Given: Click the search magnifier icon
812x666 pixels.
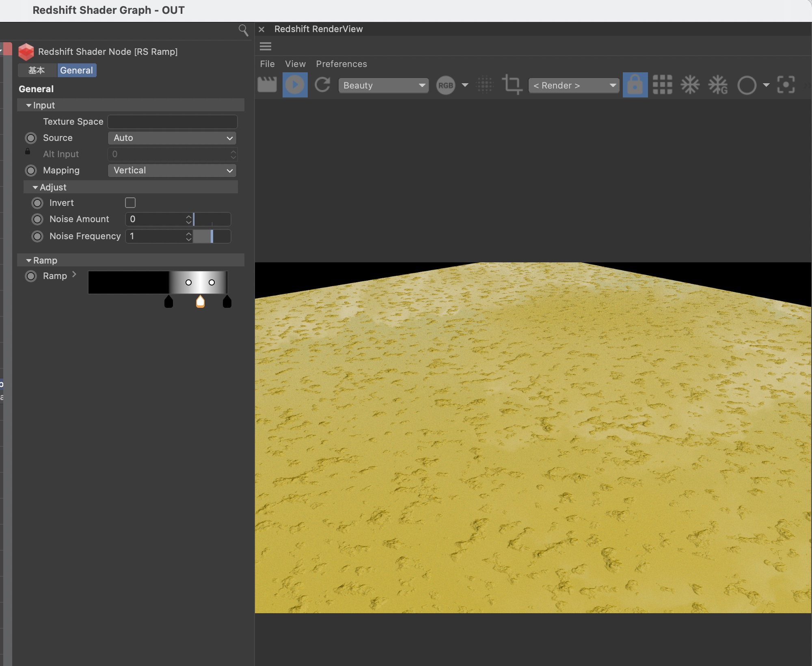Looking at the screenshot, I should pyautogui.click(x=243, y=30).
